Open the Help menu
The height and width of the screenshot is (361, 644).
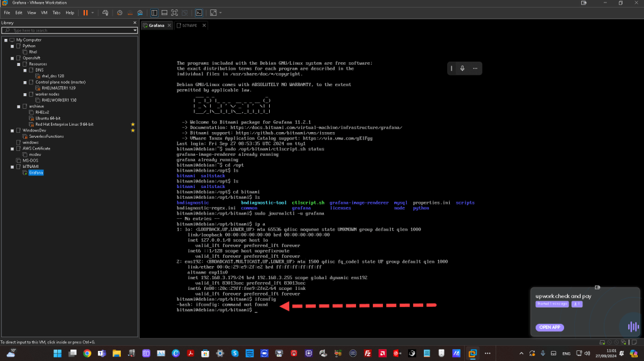pos(70,13)
